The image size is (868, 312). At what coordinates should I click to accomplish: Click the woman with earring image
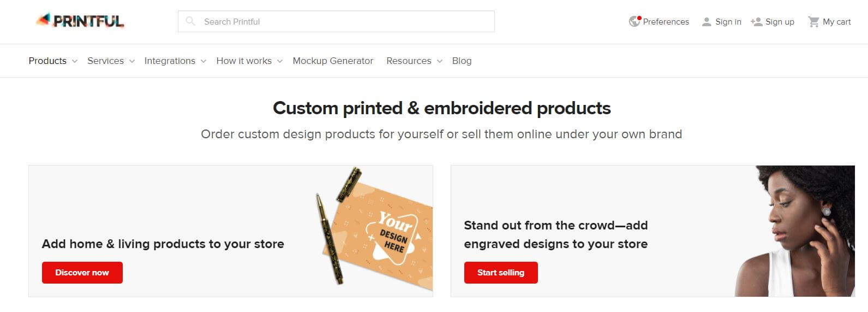tap(795, 231)
